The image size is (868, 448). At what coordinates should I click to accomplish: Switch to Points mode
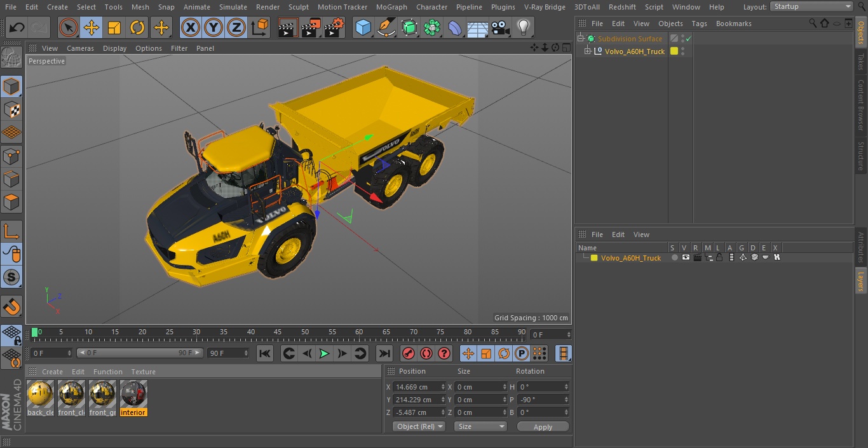[11, 156]
